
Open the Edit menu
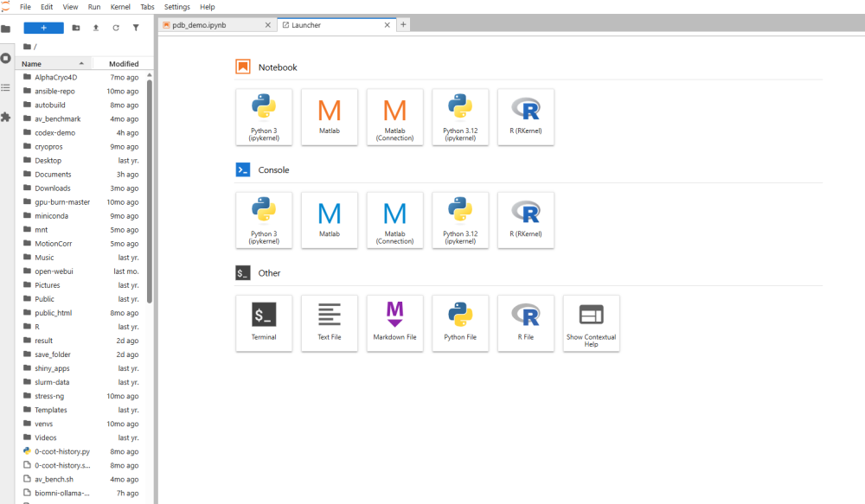[x=47, y=7]
